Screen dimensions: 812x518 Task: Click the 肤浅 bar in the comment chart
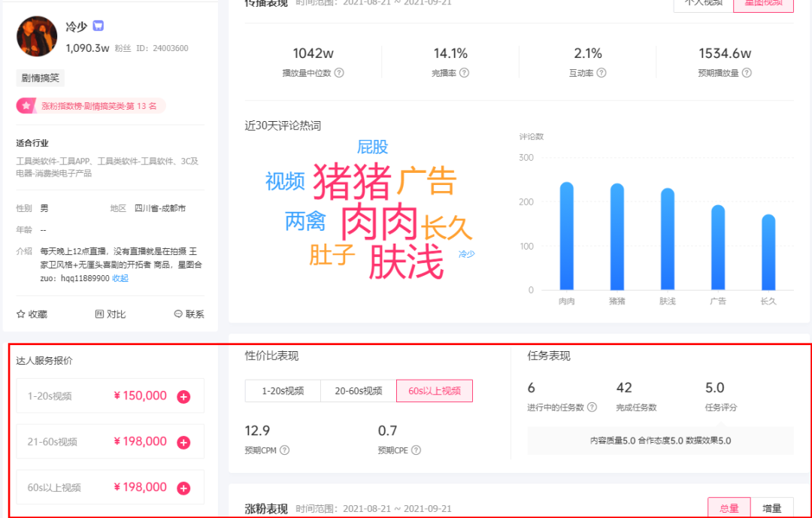[668, 239]
